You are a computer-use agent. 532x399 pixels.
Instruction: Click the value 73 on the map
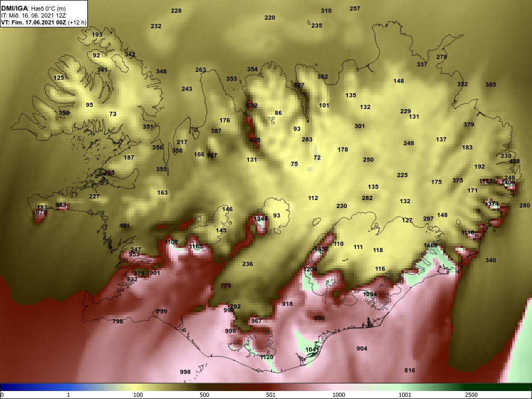tap(113, 114)
